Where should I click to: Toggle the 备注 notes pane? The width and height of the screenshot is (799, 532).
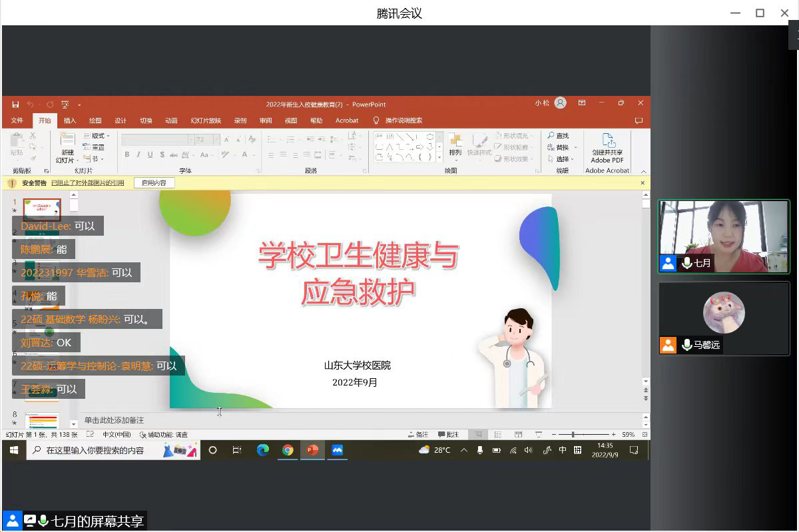click(418, 435)
